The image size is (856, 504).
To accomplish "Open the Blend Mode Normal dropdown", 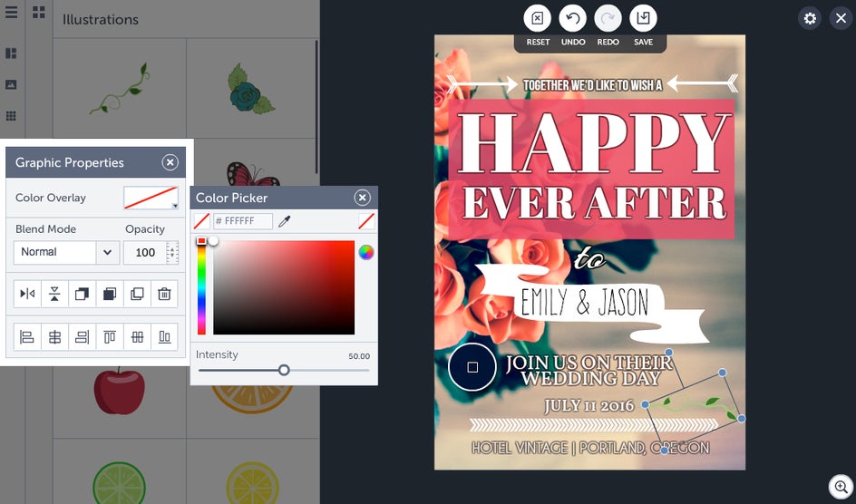I will tap(66, 252).
